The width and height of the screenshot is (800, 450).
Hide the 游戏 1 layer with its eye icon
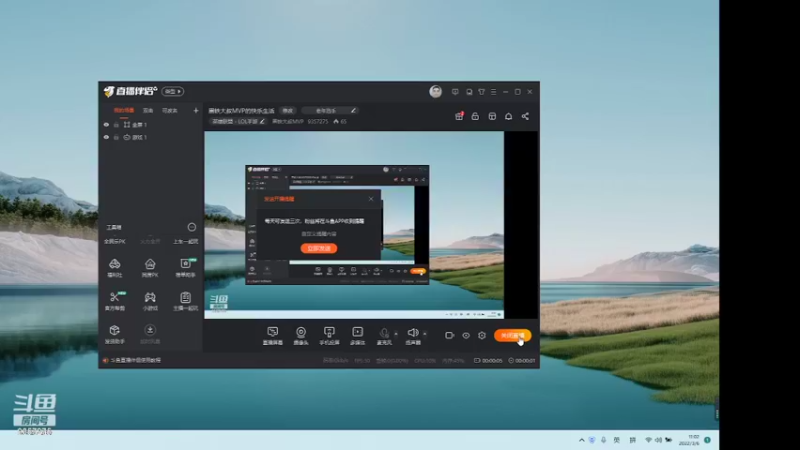(106, 137)
